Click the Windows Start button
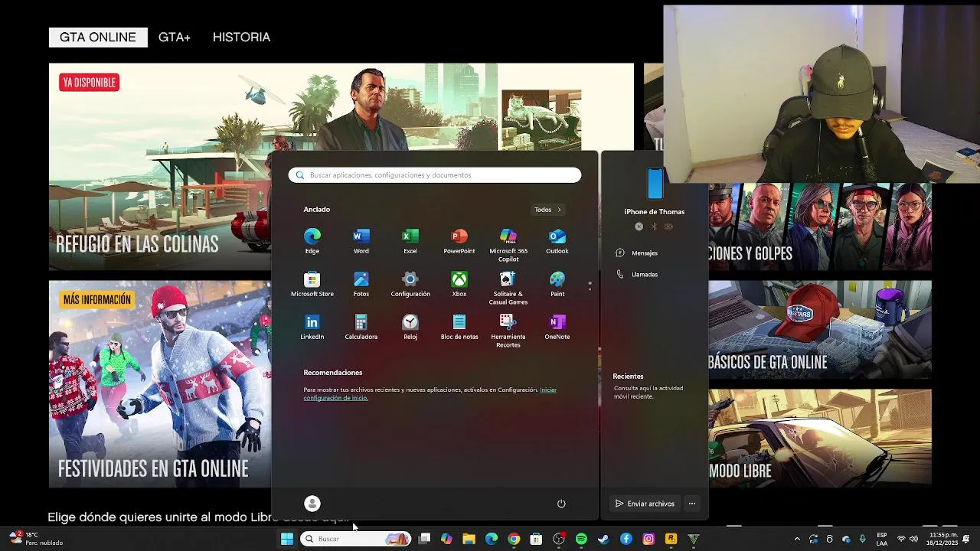 click(x=286, y=539)
